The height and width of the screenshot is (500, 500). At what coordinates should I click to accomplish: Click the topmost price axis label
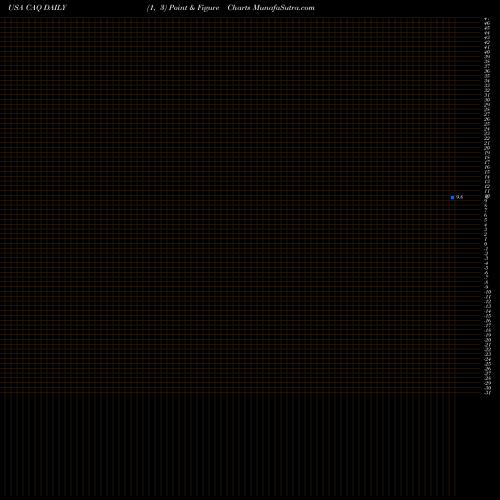(x=487, y=19)
